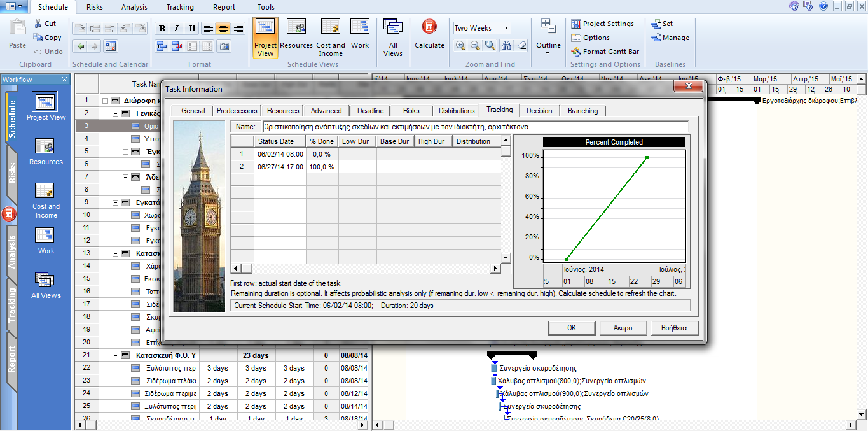This screenshot has width=868, height=431.
Task: Click the camera snapshot icon in Format group
Action: [x=224, y=46]
